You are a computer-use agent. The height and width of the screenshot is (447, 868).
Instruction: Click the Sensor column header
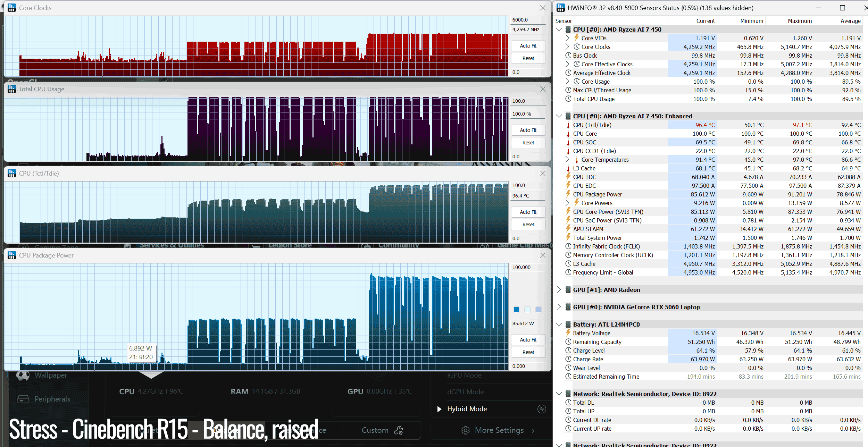564,21
